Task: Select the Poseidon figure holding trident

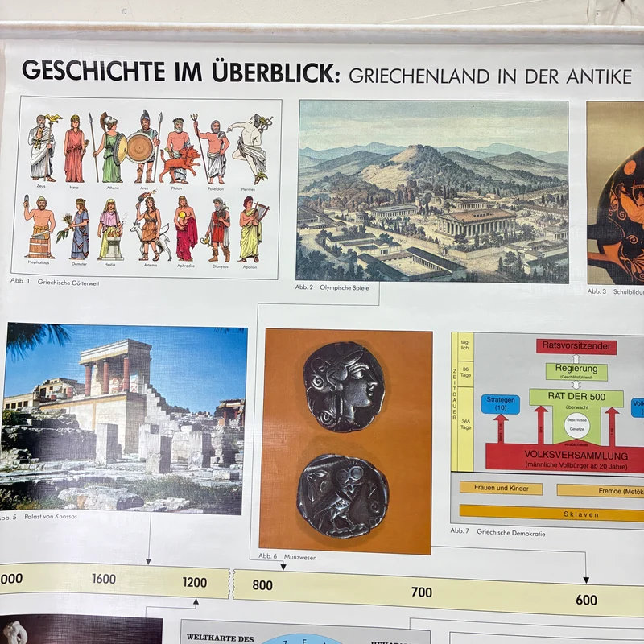Action: [x=212, y=150]
